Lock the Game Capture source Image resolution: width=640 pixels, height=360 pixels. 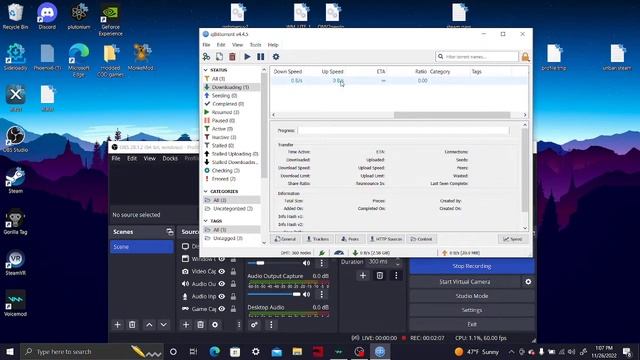coord(233,309)
